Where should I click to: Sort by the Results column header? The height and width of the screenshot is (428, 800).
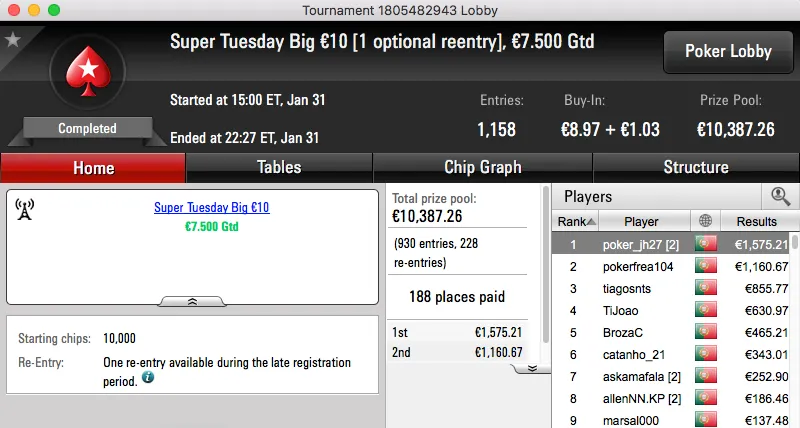[756, 221]
